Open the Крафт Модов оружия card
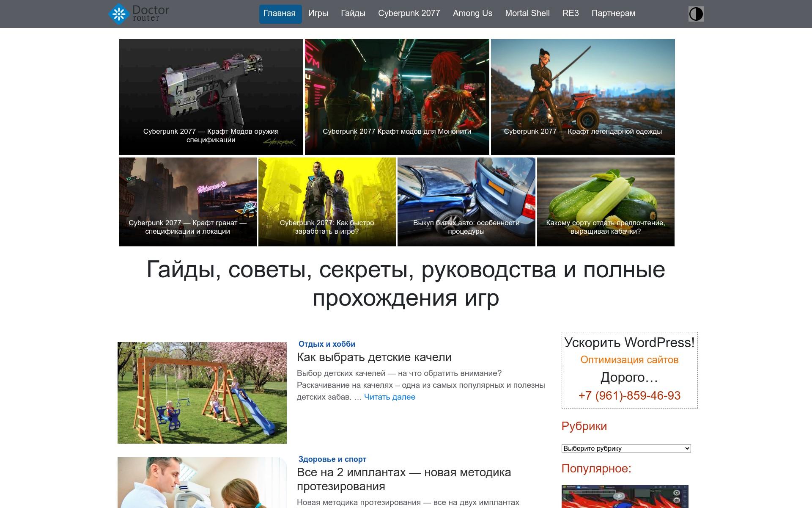The image size is (812, 508). click(x=211, y=97)
